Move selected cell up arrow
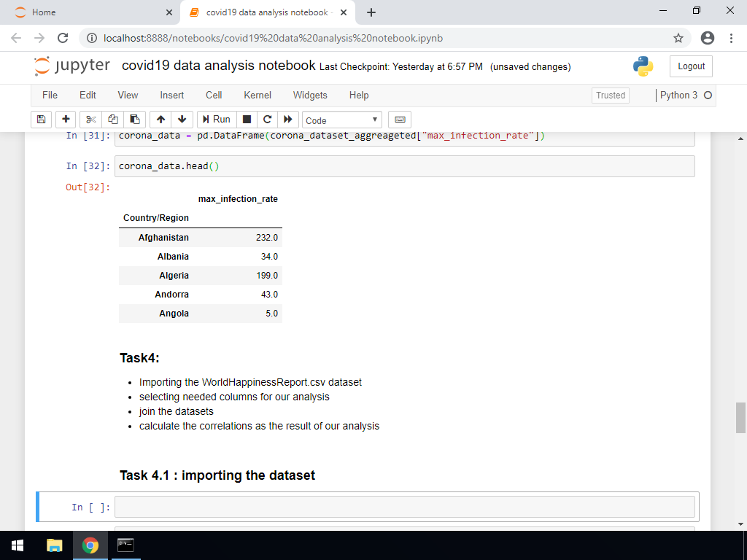 [160, 120]
